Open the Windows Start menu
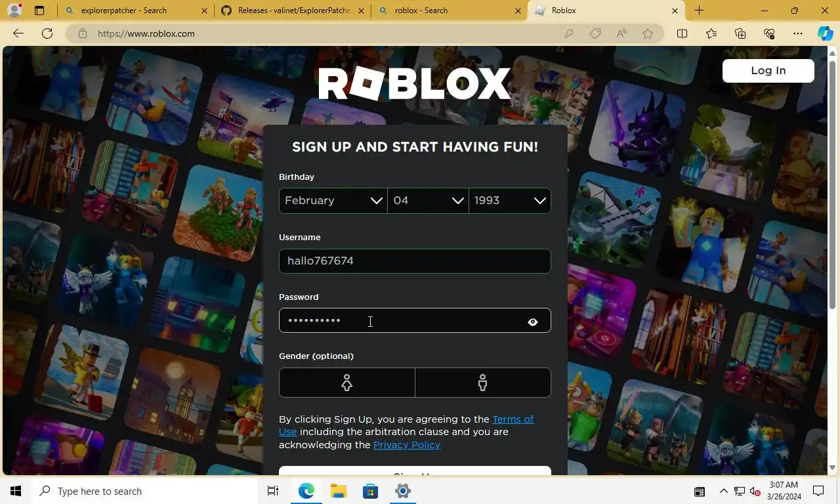Viewport: 840px width, 504px height. click(16, 491)
